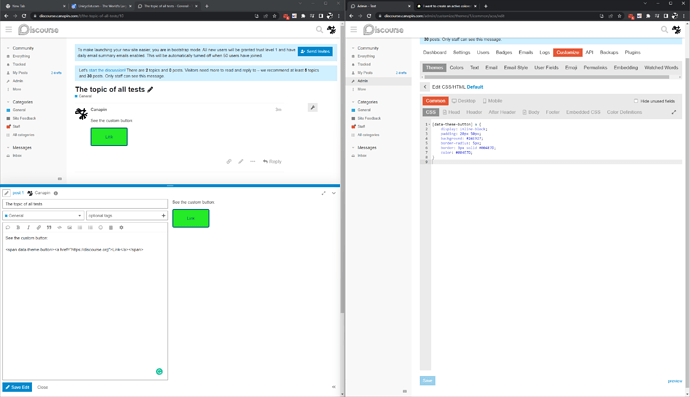Collapse Community section in left window sidebar
This screenshot has width=690, height=397.
point(8,48)
